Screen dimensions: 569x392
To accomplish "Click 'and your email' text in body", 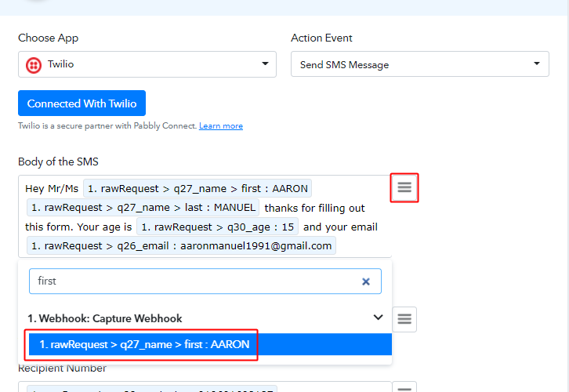I will [x=340, y=227].
